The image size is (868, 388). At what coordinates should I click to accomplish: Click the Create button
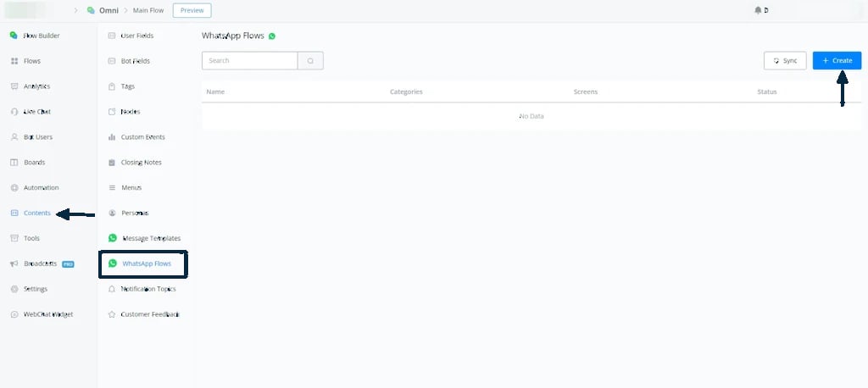(x=837, y=61)
